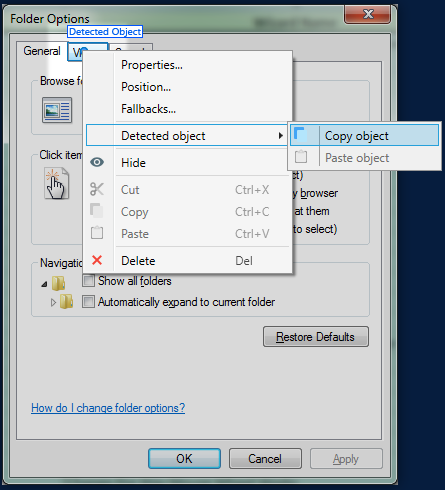The image size is (445, 490).
Task: Choose Hide in the context menu
Action: click(x=187, y=163)
